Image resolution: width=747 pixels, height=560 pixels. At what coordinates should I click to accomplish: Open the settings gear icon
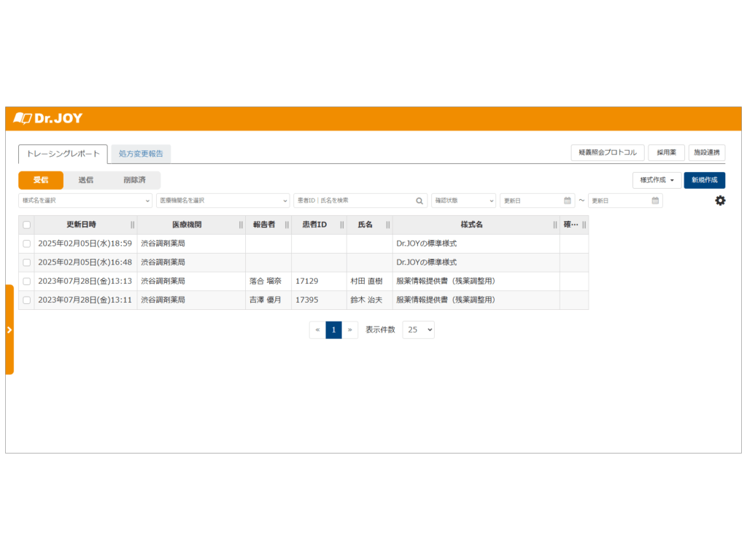tap(720, 201)
